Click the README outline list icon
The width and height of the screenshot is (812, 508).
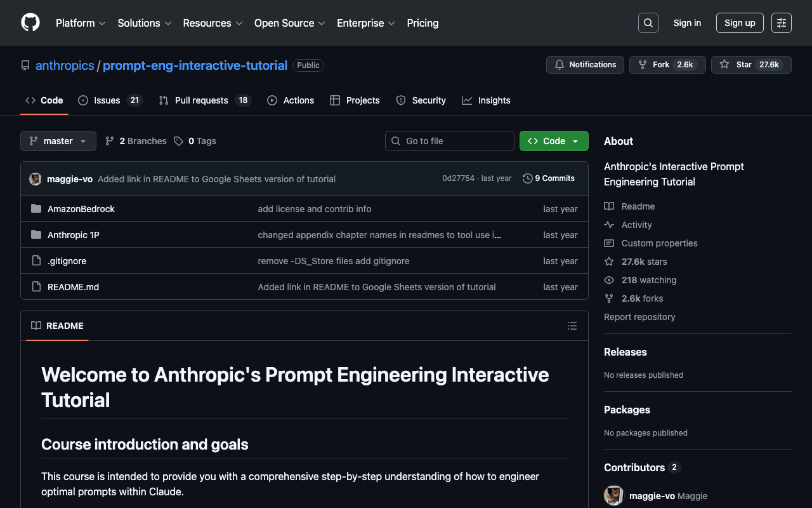(x=572, y=326)
